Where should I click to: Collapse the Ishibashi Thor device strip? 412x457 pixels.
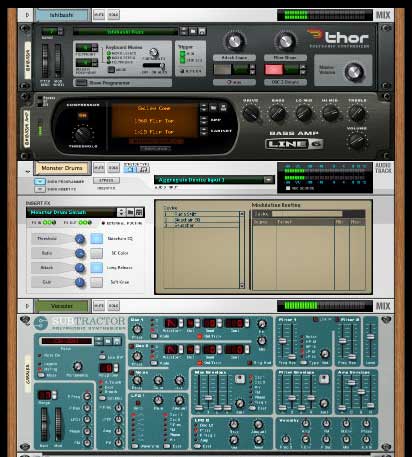pyautogui.click(x=27, y=15)
